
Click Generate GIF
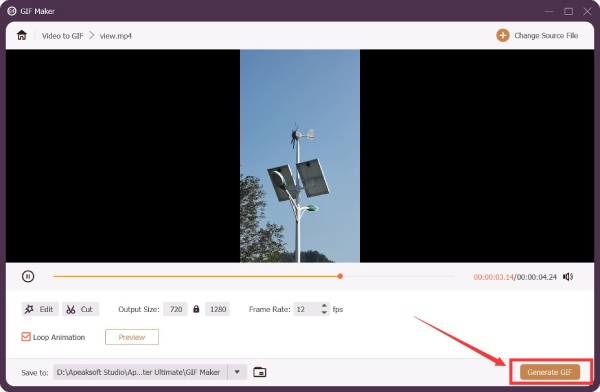[x=549, y=372]
